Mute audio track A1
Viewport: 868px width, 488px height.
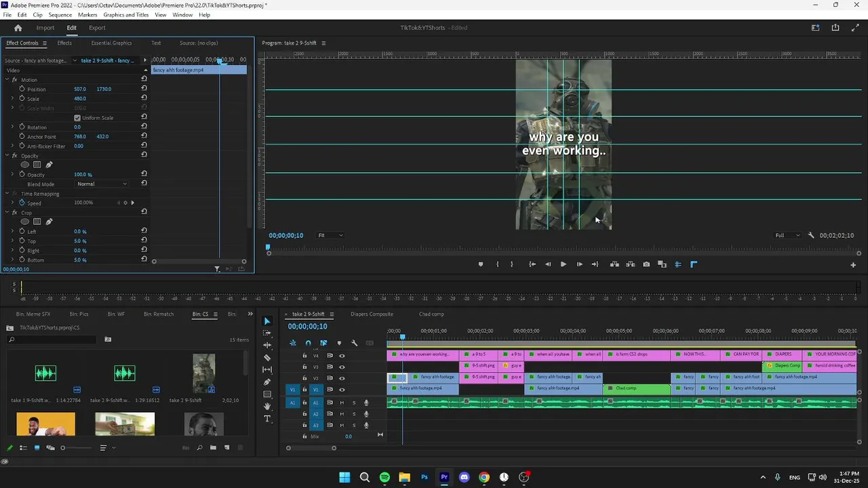(342, 403)
